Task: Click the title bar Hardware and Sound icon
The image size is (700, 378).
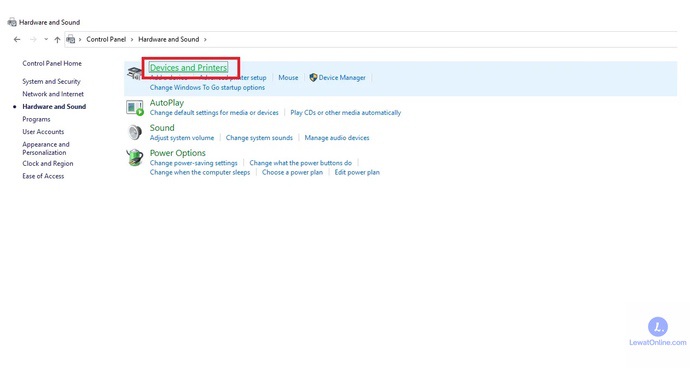Action: [x=12, y=22]
